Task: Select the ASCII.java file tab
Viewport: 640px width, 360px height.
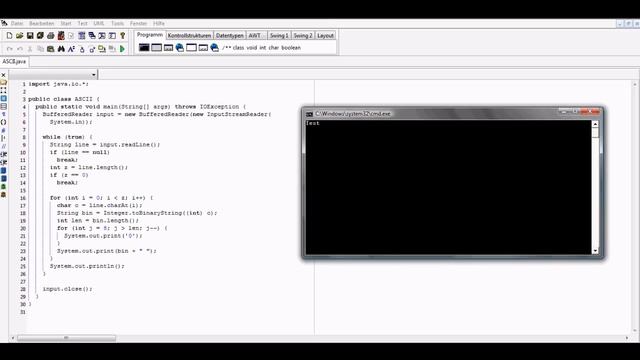Action: click(14, 62)
